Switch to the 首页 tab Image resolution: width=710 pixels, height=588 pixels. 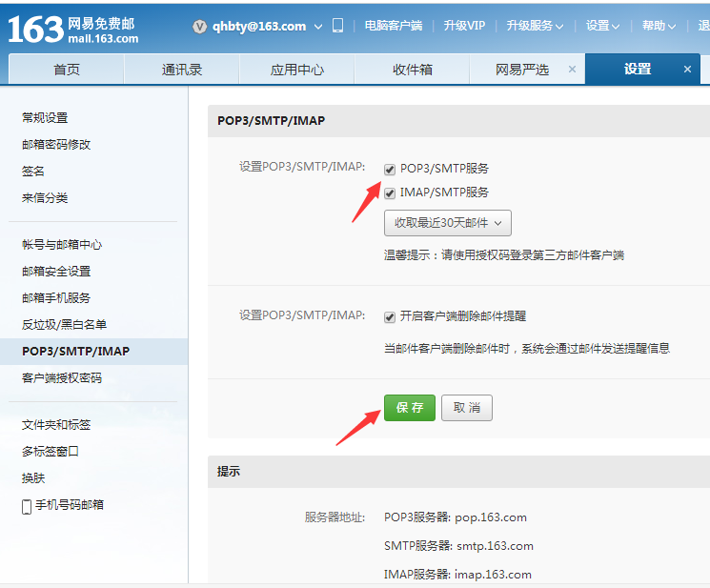click(67, 70)
